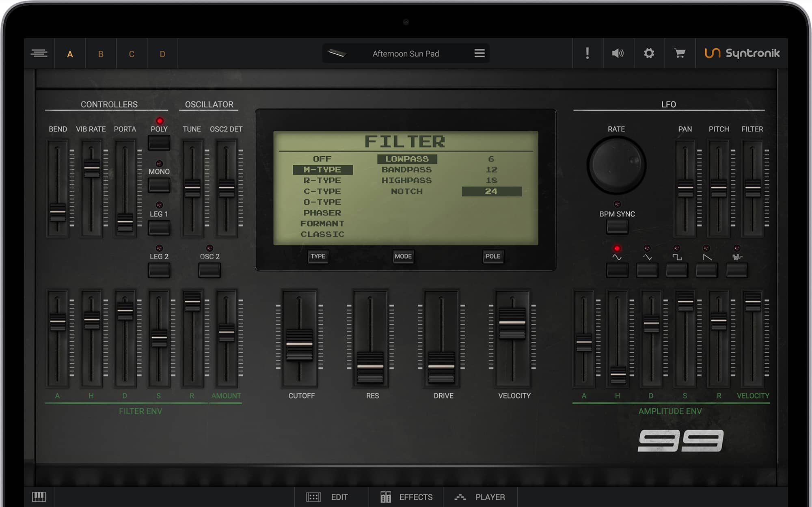Click the LFO RATE knob
The height and width of the screenshot is (507, 812).
click(x=616, y=165)
